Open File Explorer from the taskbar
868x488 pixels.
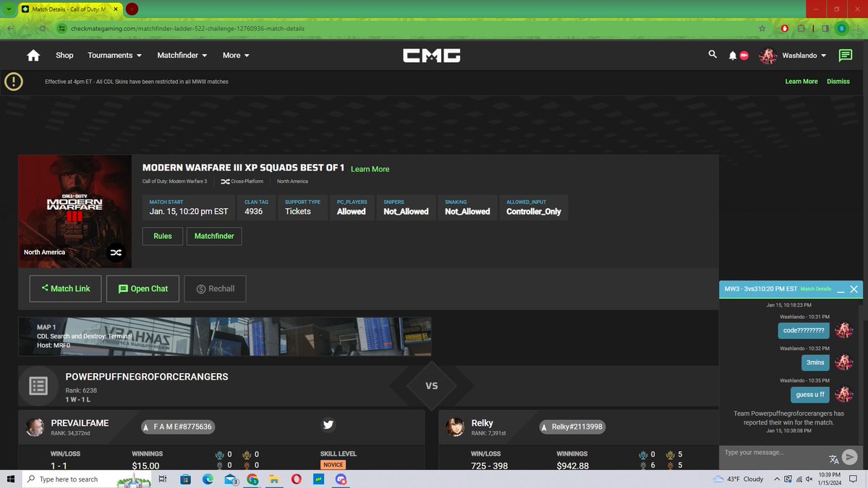click(x=274, y=479)
